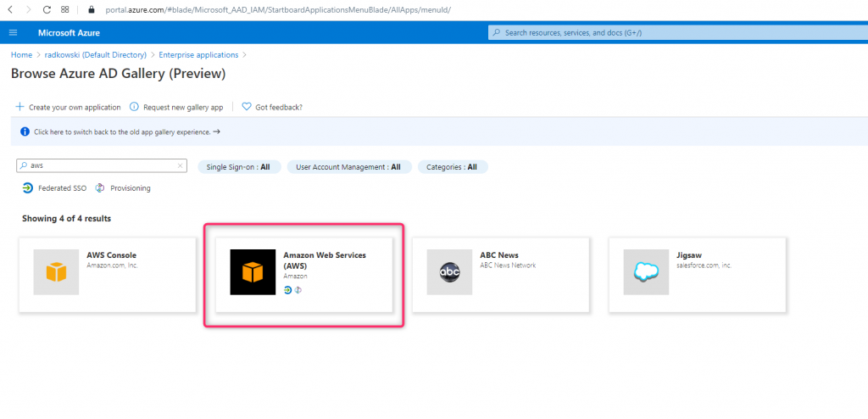
Task: Click the AWS Console orange cube logo
Action: pos(56,271)
